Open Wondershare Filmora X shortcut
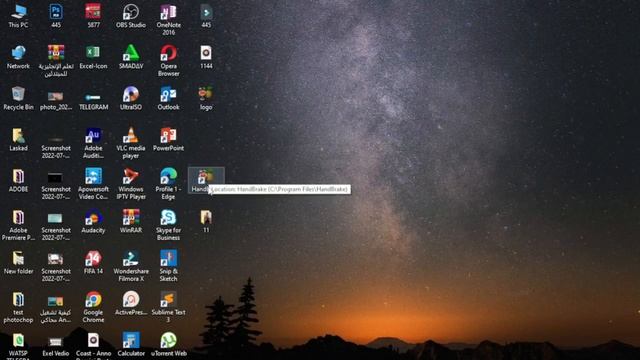Image resolution: width=640 pixels, height=360 pixels. [131, 267]
